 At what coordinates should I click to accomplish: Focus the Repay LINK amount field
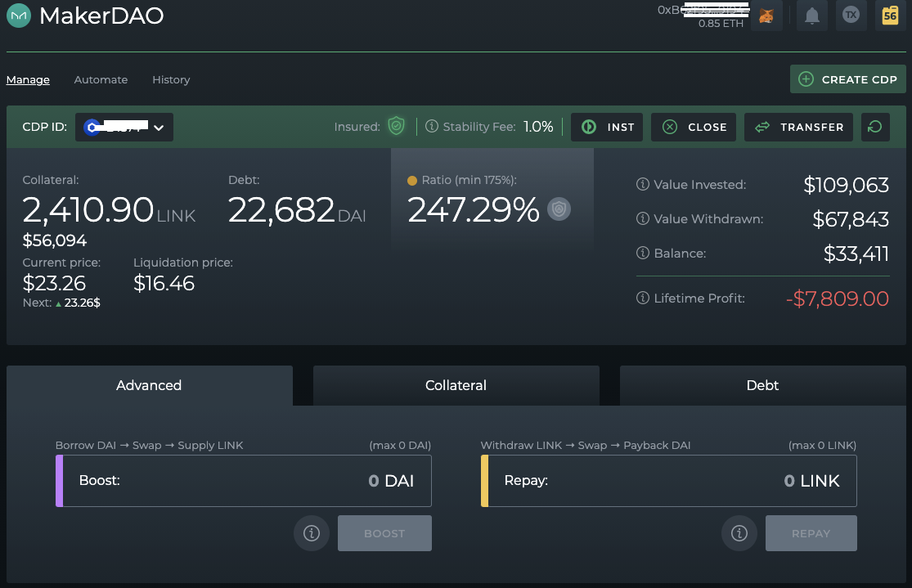click(669, 481)
